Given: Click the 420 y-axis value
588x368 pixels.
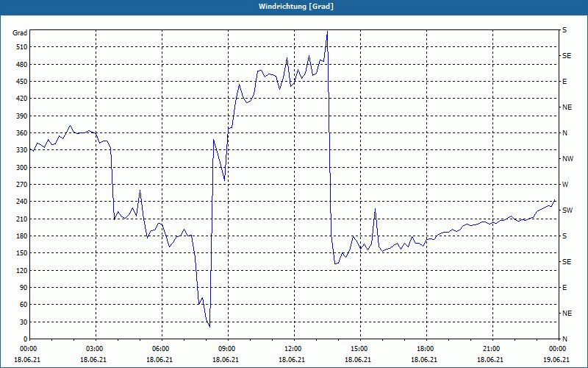Looking at the screenshot, I should tap(22, 99).
